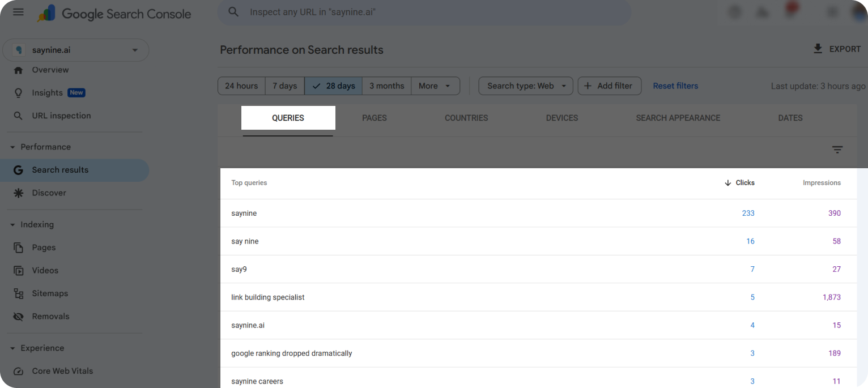Click the 390 impressions value
The image size is (868, 388).
[x=834, y=214]
